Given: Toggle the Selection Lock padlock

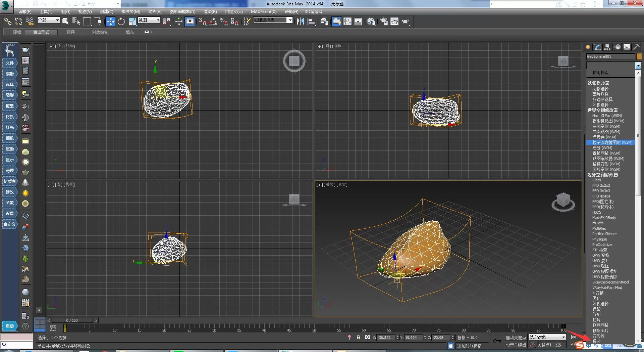Looking at the screenshot, I should [358, 337].
